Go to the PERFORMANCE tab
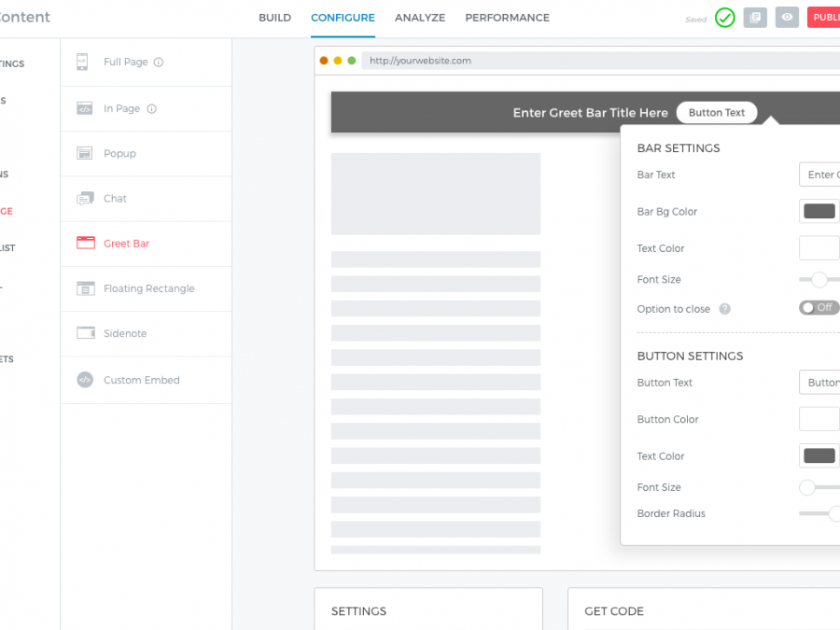This screenshot has height=630, width=840. [x=507, y=18]
